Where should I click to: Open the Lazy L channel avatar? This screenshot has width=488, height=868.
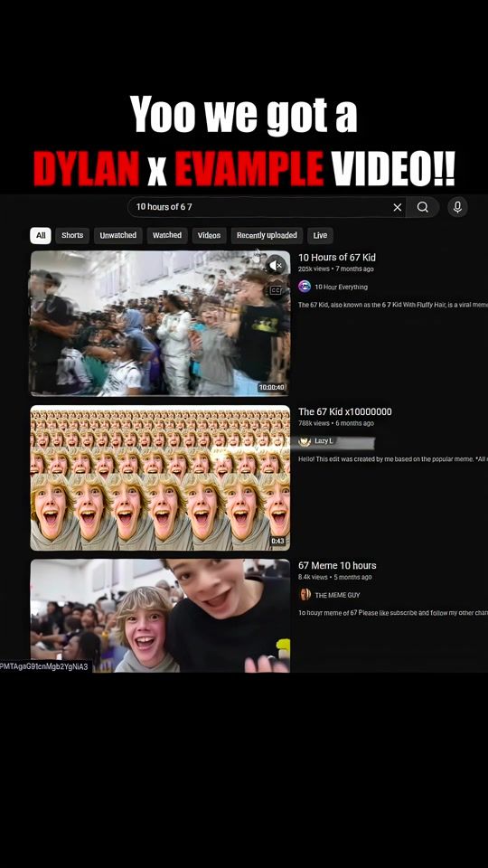click(x=305, y=440)
